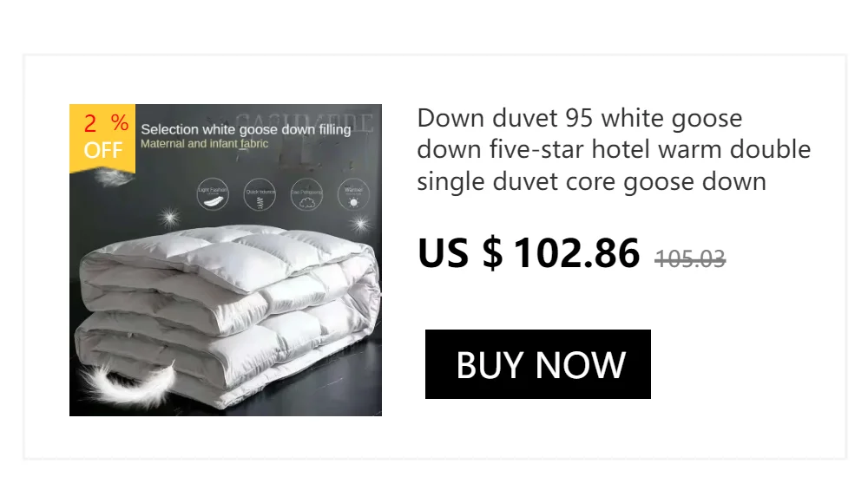Click the 'US $' currency label
The image size is (868, 503).
pyautogui.click(x=460, y=253)
